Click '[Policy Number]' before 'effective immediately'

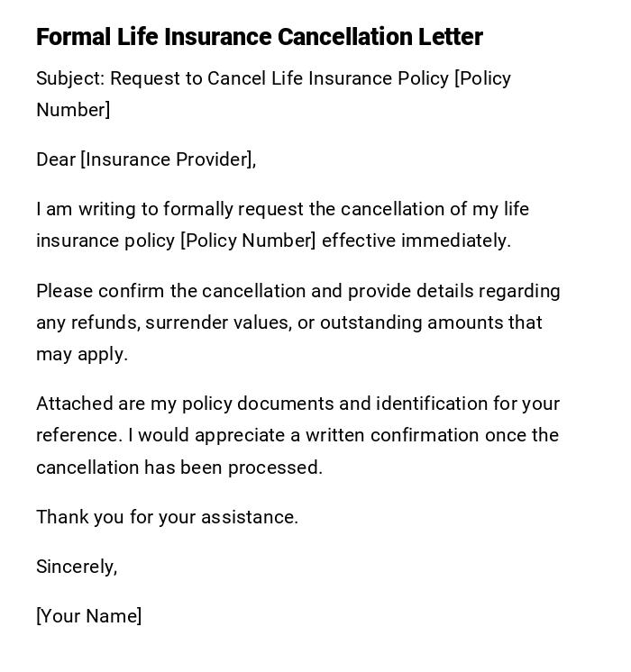248,241
